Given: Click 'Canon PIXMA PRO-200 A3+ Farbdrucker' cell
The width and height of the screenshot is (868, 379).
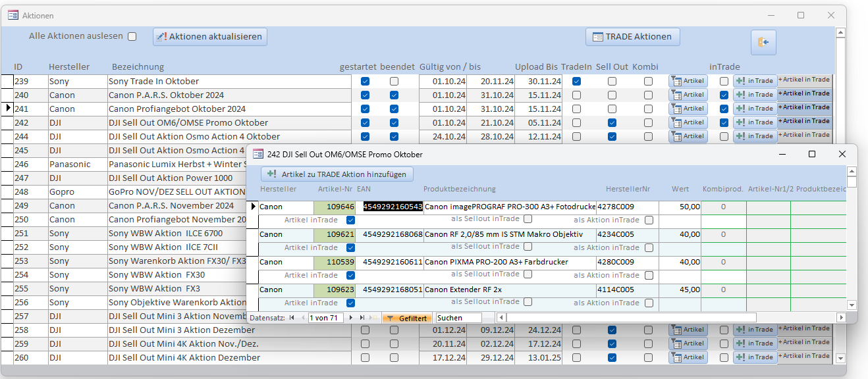Looking at the screenshot, I should (x=510, y=262).
